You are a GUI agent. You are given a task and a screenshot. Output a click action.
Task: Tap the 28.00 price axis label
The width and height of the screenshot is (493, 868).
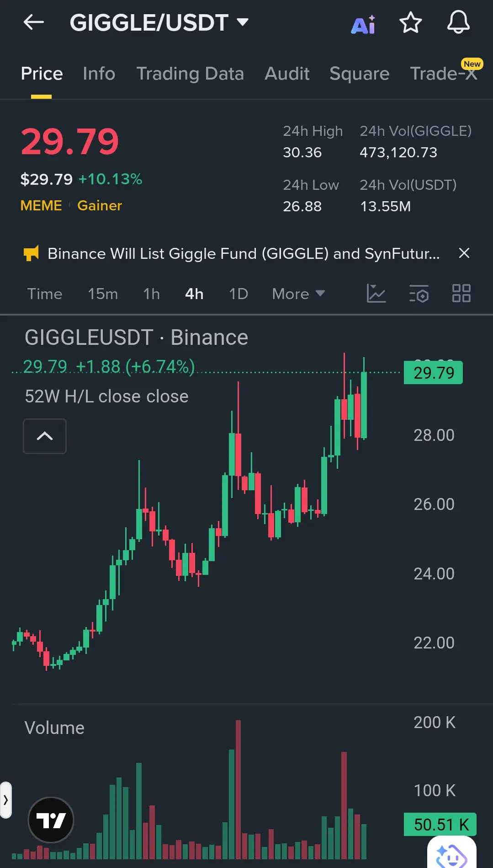coord(434,435)
